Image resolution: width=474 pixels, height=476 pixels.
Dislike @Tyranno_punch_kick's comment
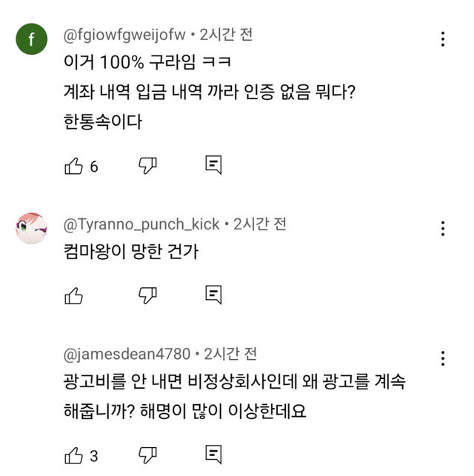[x=148, y=295]
